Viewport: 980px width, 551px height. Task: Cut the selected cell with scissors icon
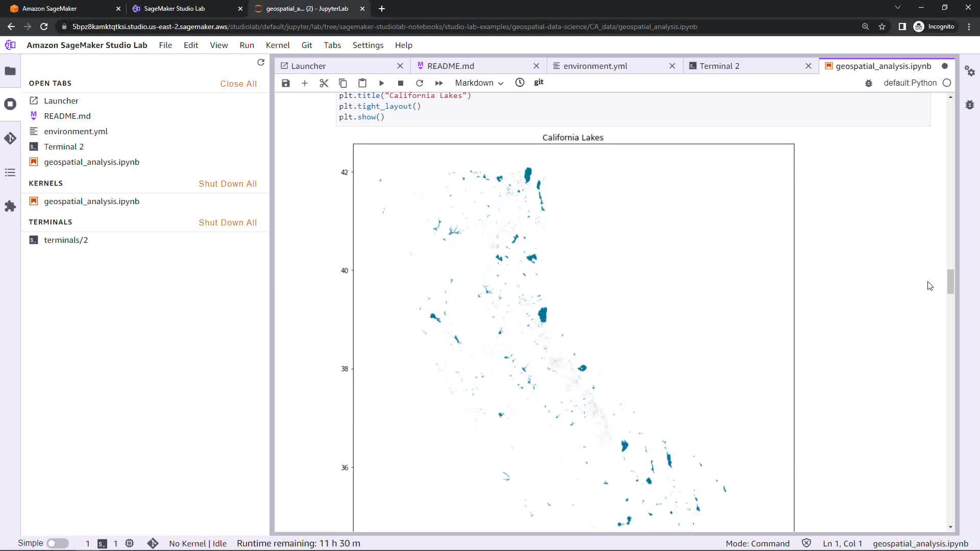324,83
